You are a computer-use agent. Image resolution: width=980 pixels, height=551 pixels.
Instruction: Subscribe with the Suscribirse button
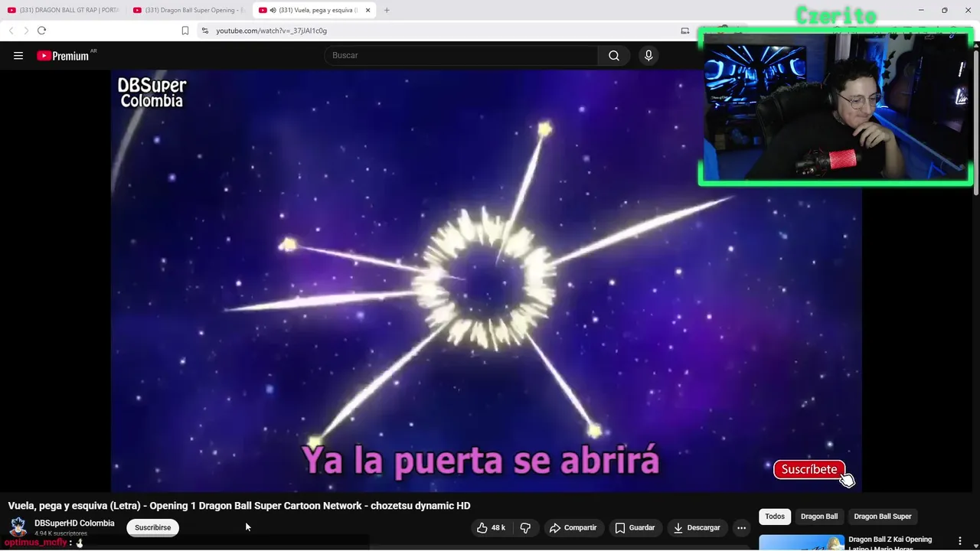(x=152, y=528)
